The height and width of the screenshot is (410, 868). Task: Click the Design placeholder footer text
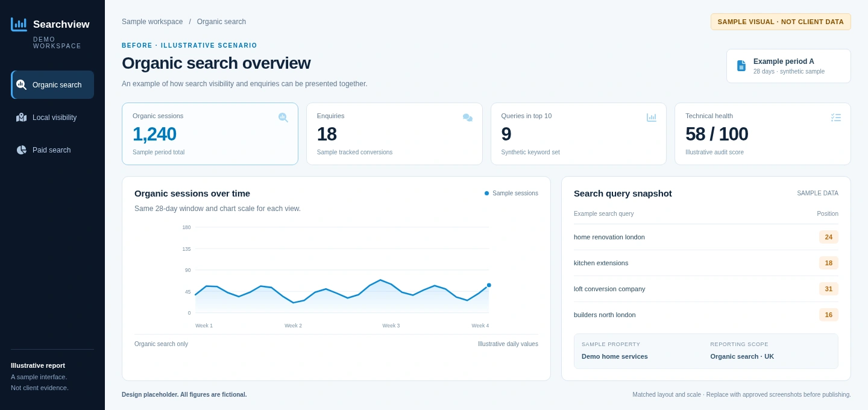(x=184, y=395)
